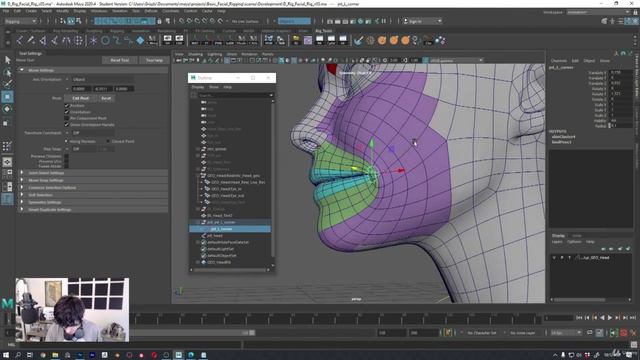Open the Skeleton menu

120,11
